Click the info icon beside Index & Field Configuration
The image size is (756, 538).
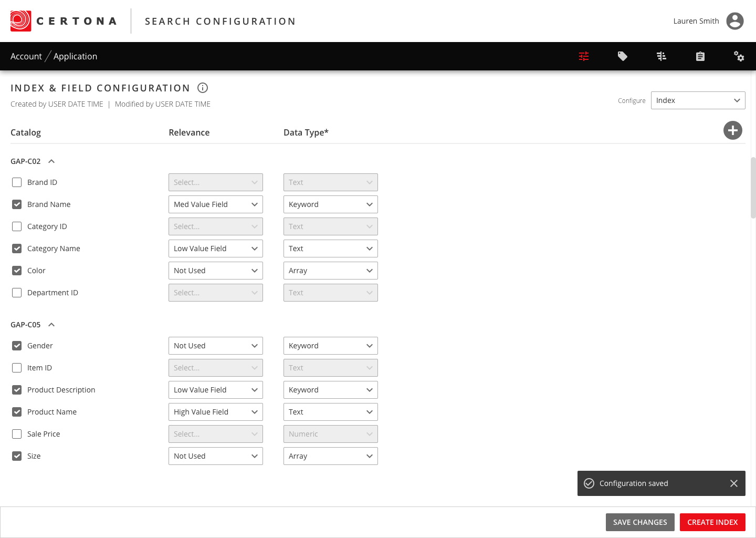point(203,88)
